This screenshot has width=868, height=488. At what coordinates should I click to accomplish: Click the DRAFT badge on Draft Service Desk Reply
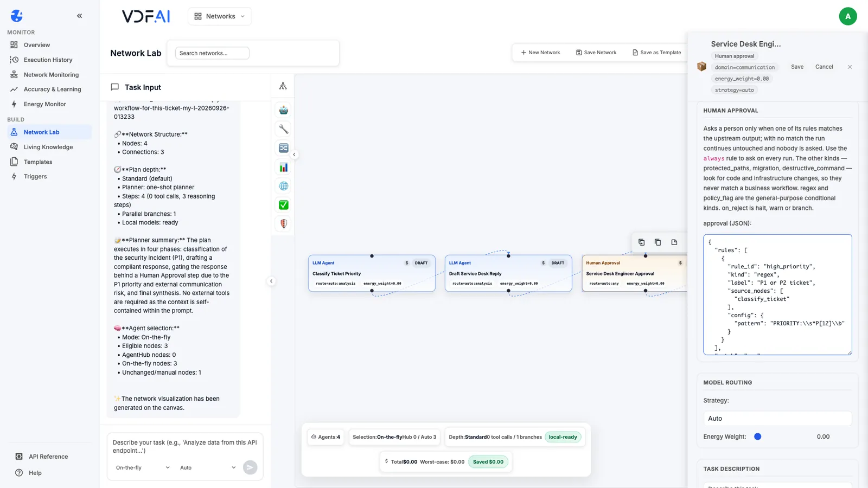[558, 263]
